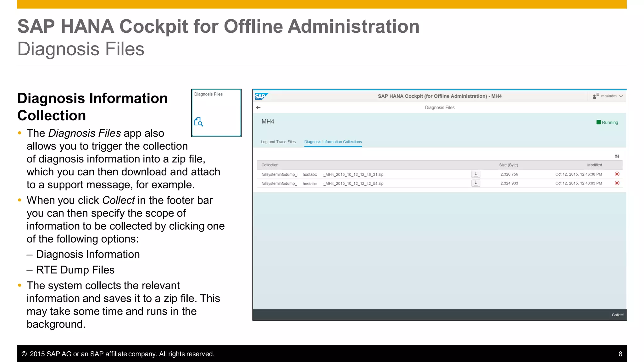Click the Size (Byte) column header
Viewport: 644px width, 362px height.
pos(508,165)
